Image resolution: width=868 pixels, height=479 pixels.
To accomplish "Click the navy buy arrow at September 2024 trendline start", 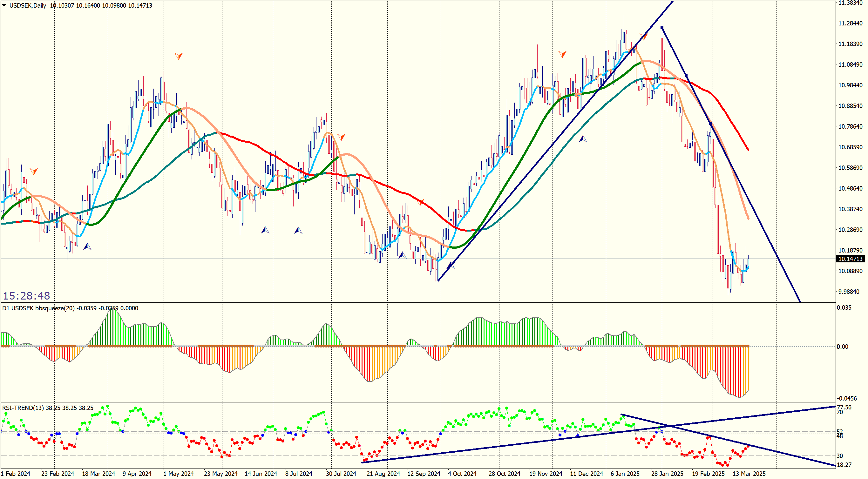I will pyautogui.click(x=451, y=266).
